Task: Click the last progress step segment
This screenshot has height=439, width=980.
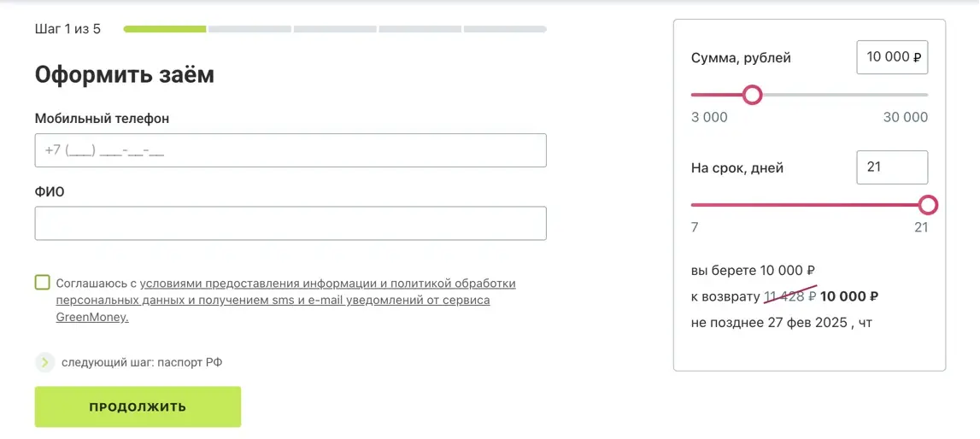Action: (505, 29)
